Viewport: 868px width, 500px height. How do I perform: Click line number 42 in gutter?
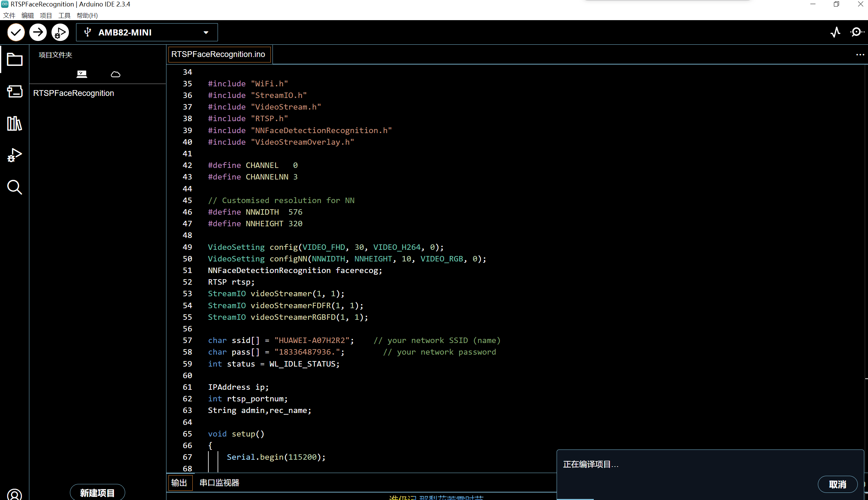[187, 165]
